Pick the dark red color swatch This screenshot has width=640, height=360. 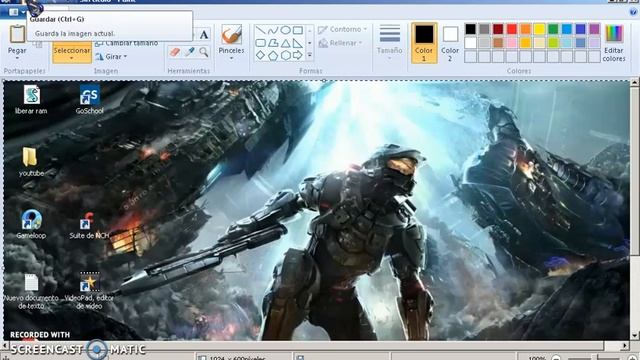[x=498, y=29]
